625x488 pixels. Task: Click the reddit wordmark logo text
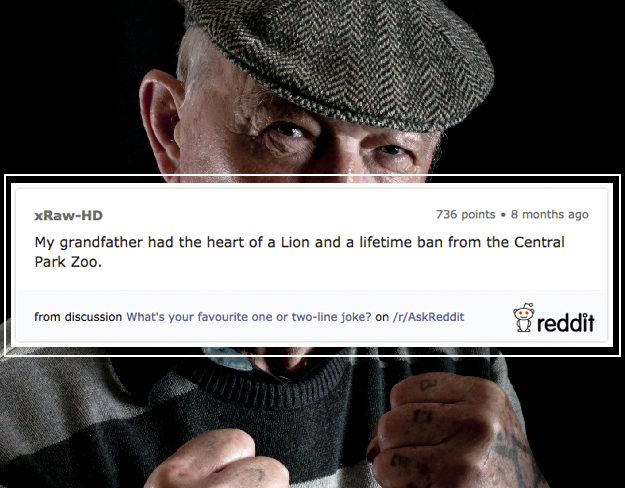pos(566,323)
